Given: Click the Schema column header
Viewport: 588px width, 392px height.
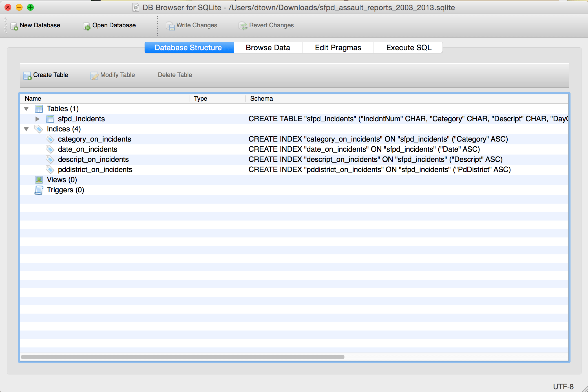Looking at the screenshot, I should 261,99.
